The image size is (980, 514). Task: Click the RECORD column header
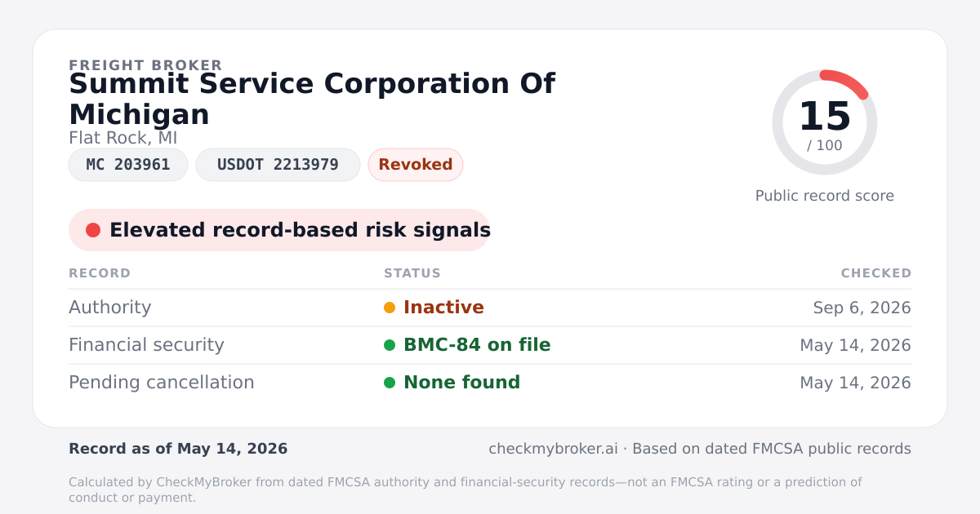100,273
